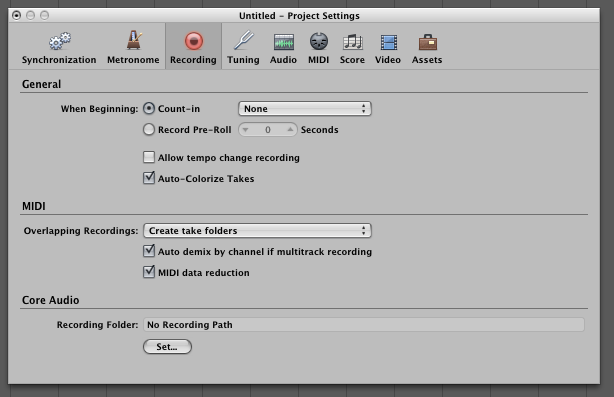Click the 'Seconds' label
The image size is (614, 397).
pos(320,130)
